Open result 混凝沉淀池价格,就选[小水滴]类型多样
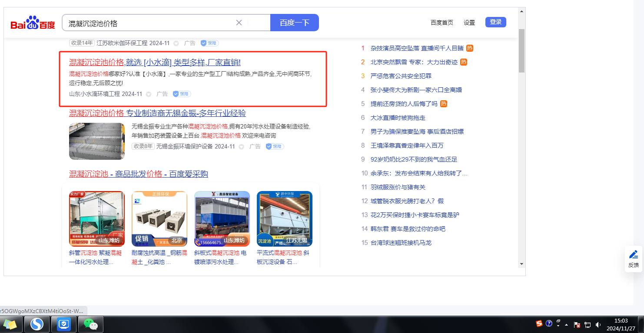This screenshot has height=333, width=644. tap(155, 62)
